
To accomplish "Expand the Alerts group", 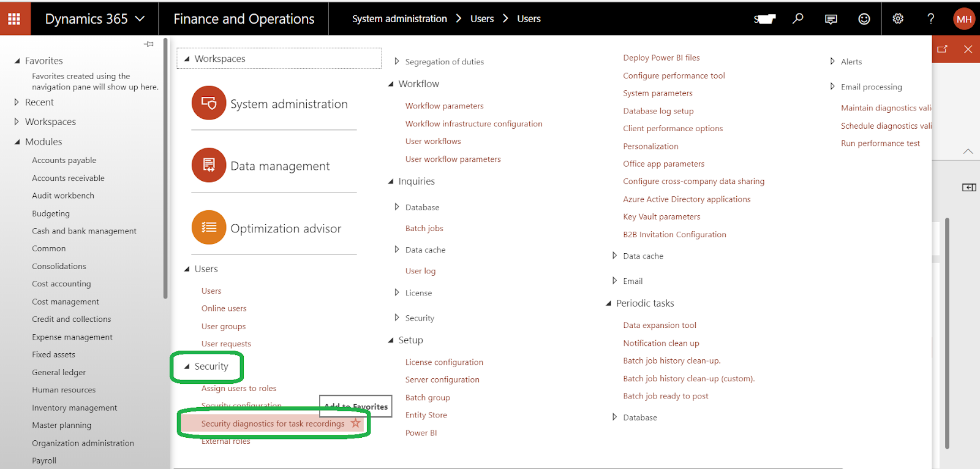I will coord(832,61).
